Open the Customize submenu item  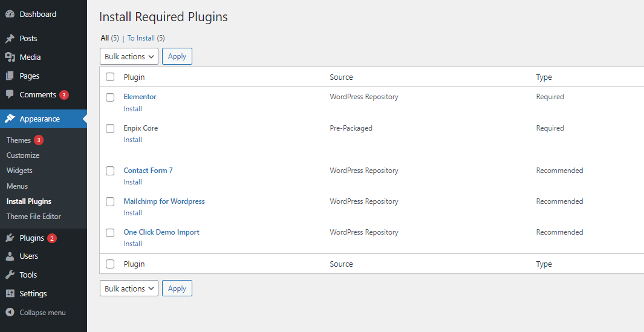click(x=23, y=155)
